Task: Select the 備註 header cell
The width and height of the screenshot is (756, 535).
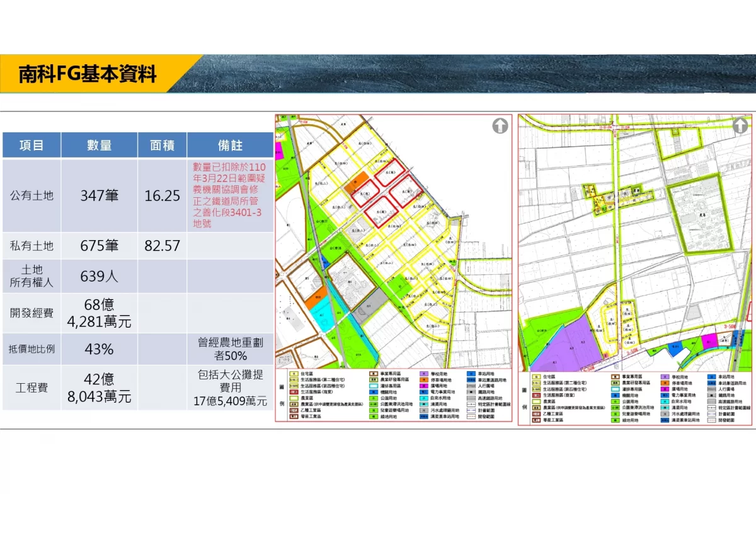Action: pos(230,145)
